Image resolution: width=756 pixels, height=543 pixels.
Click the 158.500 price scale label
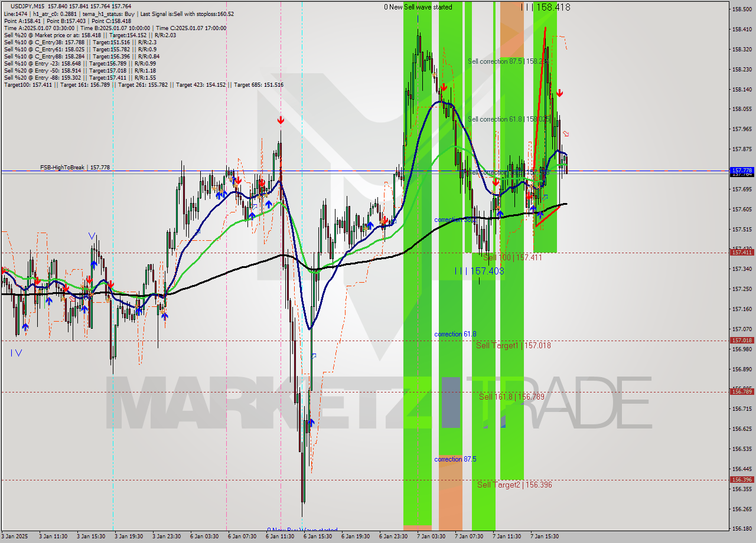(742, 9)
